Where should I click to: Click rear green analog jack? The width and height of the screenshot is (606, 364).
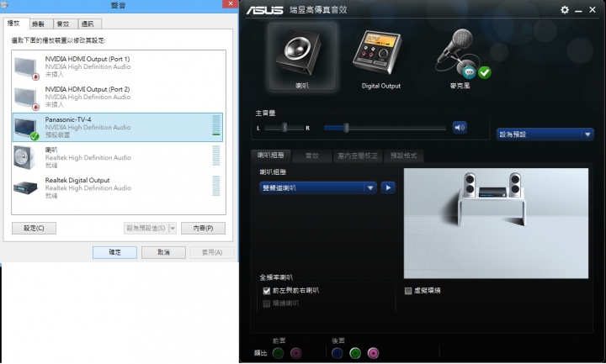point(355,353)
